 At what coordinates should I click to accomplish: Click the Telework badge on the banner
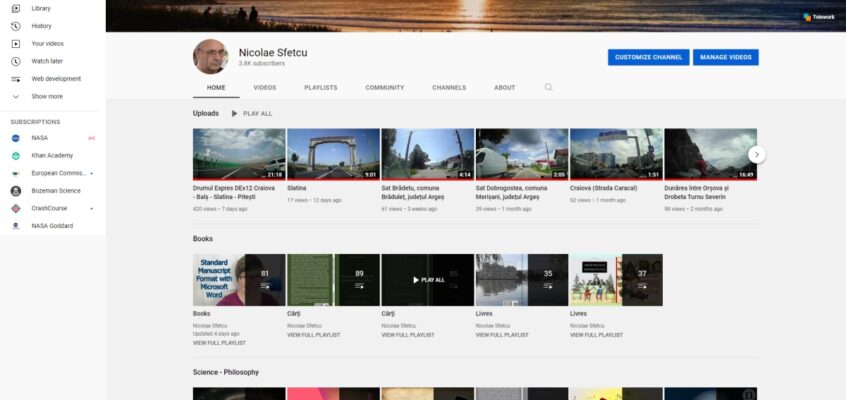pyautogui.click(x=818, y=17)
